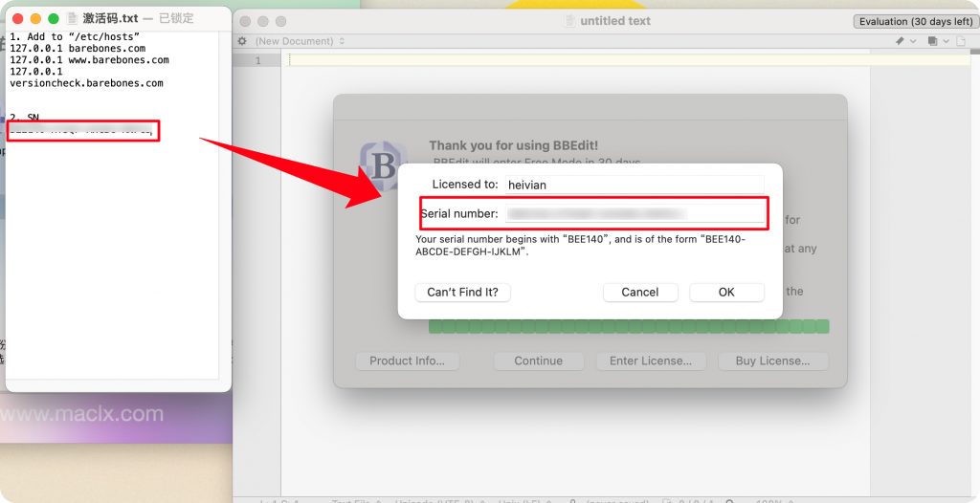Click into the Licensed to field
Viewport: 980px width, 503px height.
(635, 185)
